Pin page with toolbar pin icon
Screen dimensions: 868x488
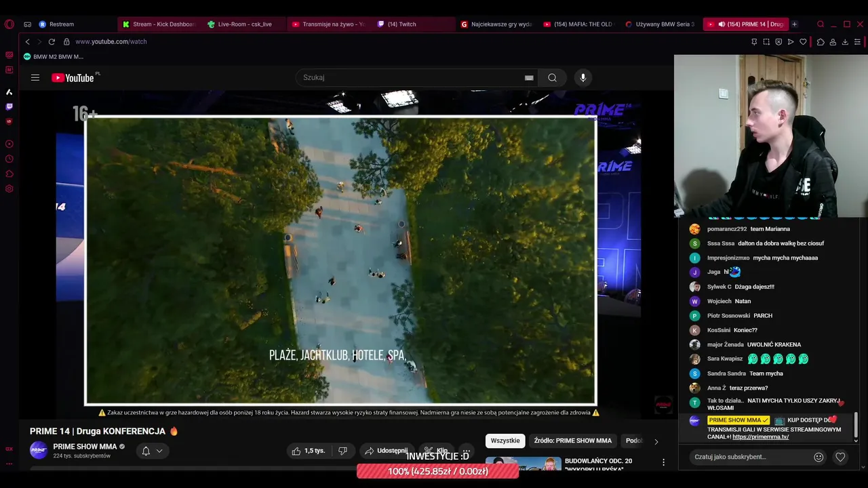(754, 41)
